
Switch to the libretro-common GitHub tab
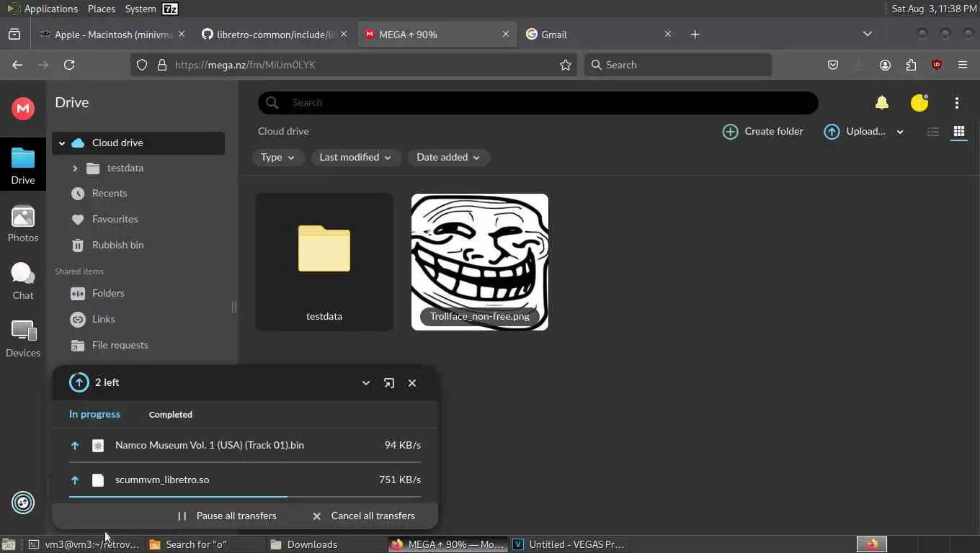(275, 34)
